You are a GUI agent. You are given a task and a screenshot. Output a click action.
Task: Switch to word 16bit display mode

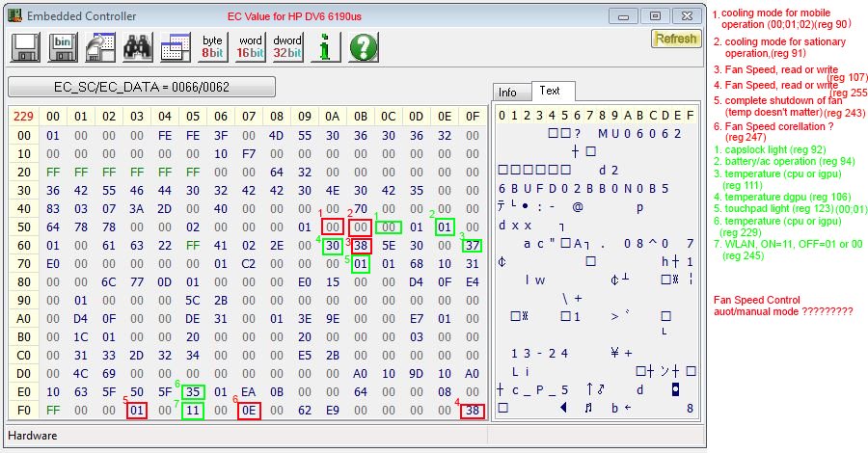coord(250,47)
